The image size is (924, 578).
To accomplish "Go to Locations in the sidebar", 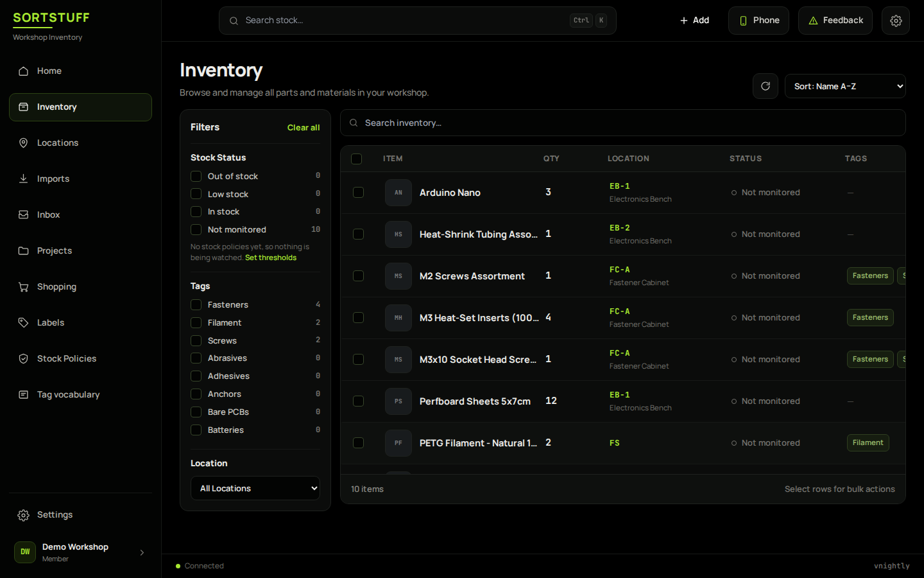I will click(80, 143).
